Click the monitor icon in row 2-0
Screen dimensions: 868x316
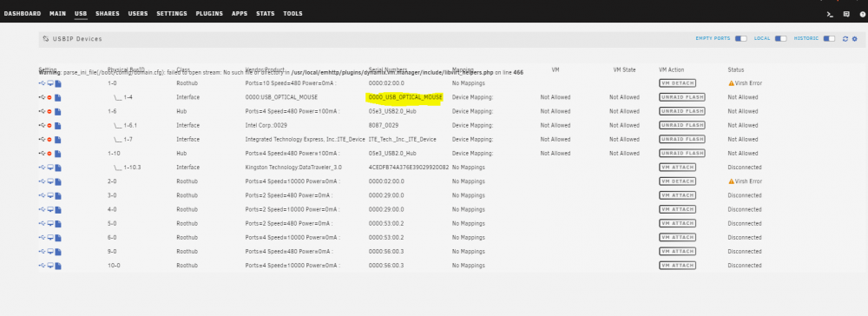click(49, 181)
